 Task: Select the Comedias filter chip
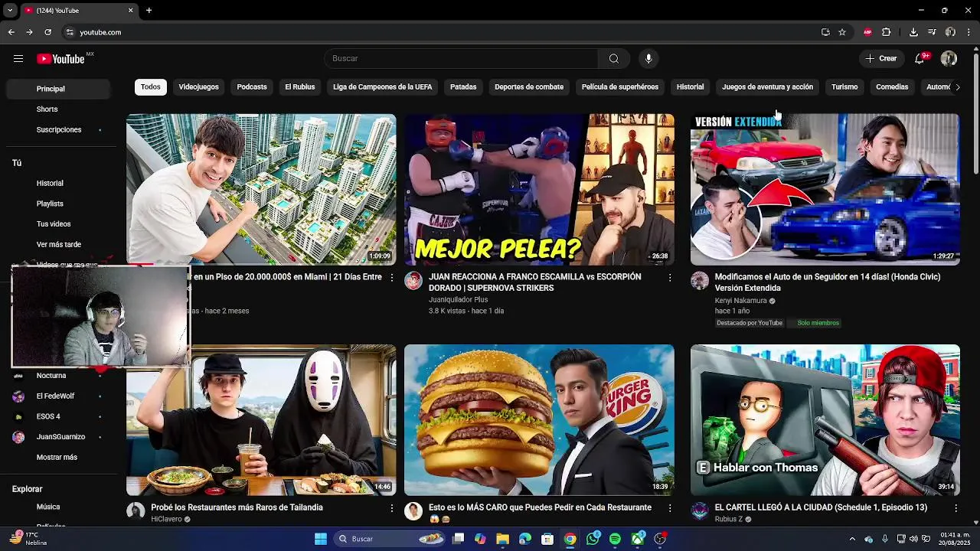point(892,87)
